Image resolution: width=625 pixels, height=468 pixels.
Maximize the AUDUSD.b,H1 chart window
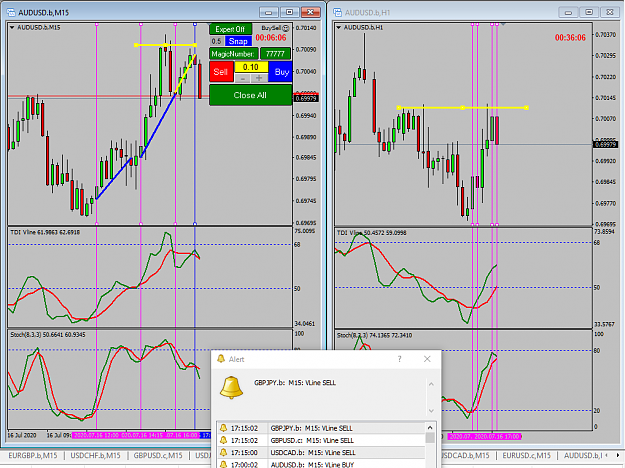click(x=589, y=12)
